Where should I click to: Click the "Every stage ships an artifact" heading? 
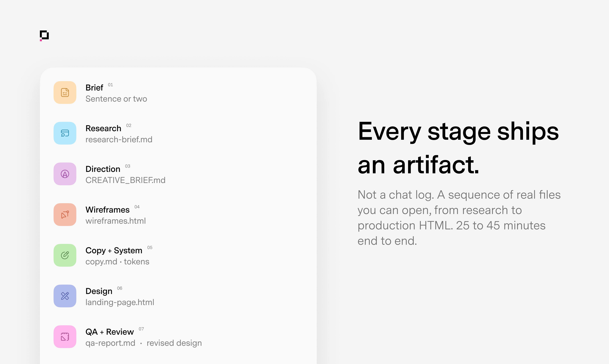(458, 148)
